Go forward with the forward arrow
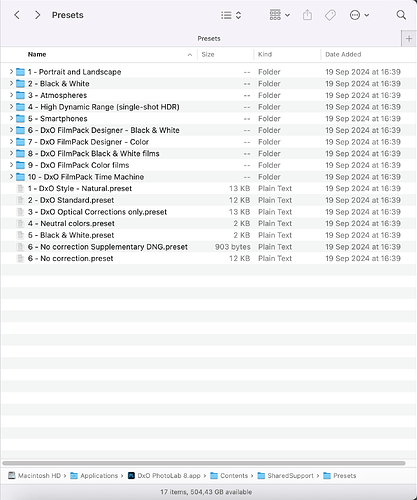Viewport: 417px width, 500px height. point(38,15)
